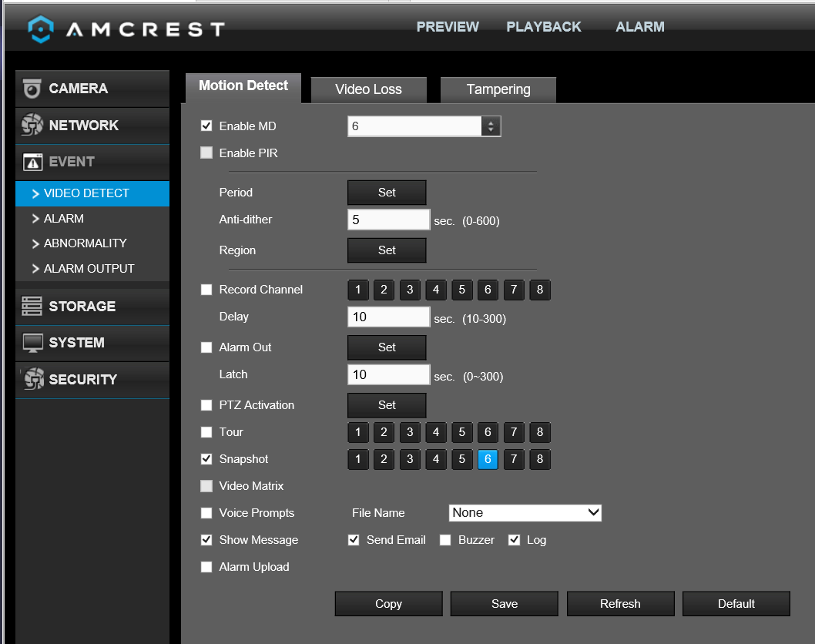Switch to the Video Loss tab

(x=368, y=89)
